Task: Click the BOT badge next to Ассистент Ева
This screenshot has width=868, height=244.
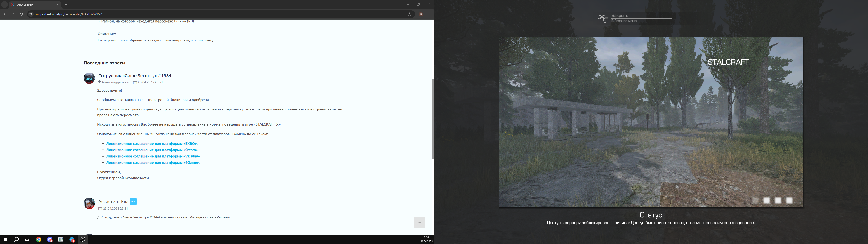Action: tap(133, 202)
